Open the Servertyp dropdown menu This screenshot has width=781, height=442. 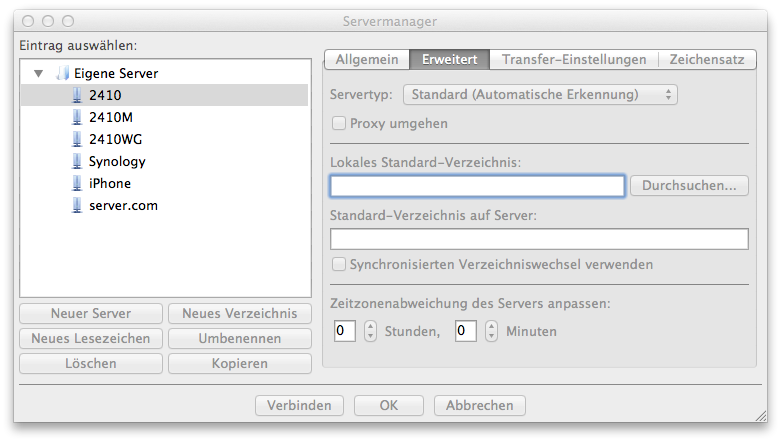pos(539,95)
